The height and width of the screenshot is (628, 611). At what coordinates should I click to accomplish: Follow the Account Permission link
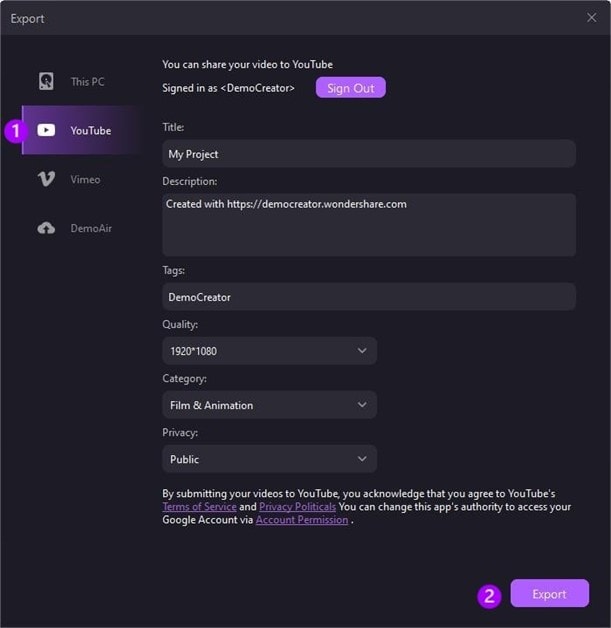pos(302,520)
